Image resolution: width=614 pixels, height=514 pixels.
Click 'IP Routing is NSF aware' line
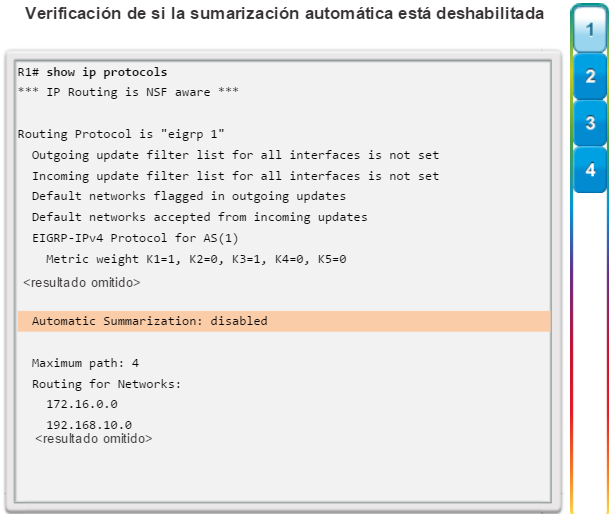pos(128,92)
